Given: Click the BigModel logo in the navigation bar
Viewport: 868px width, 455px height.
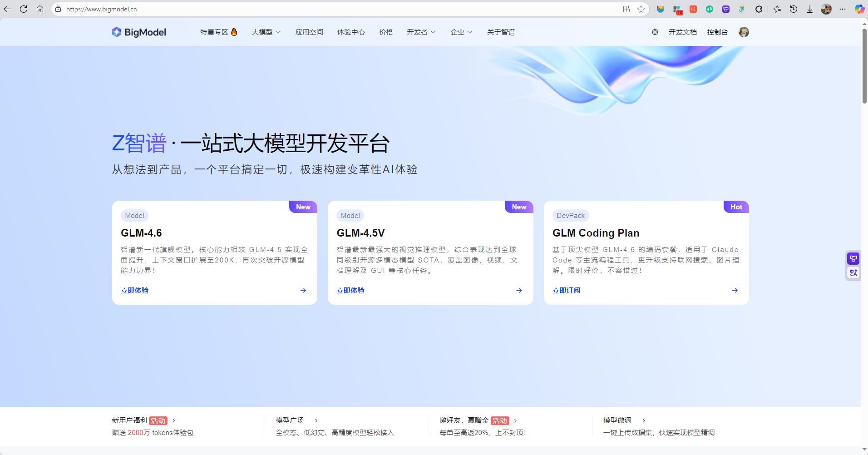Looking at the screenshot, I should click(138, 32).
